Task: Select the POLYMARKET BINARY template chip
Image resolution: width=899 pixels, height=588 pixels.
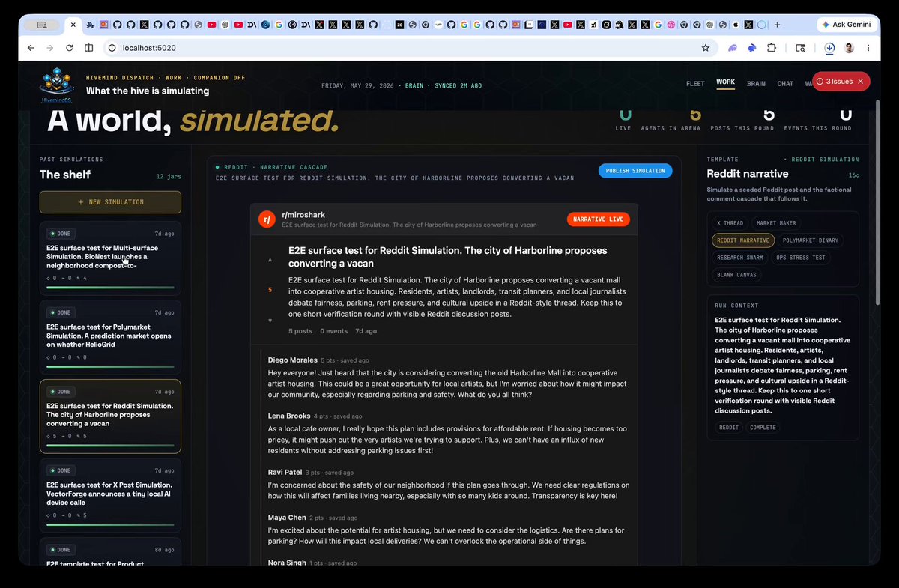Action: [x=811, y=240]
